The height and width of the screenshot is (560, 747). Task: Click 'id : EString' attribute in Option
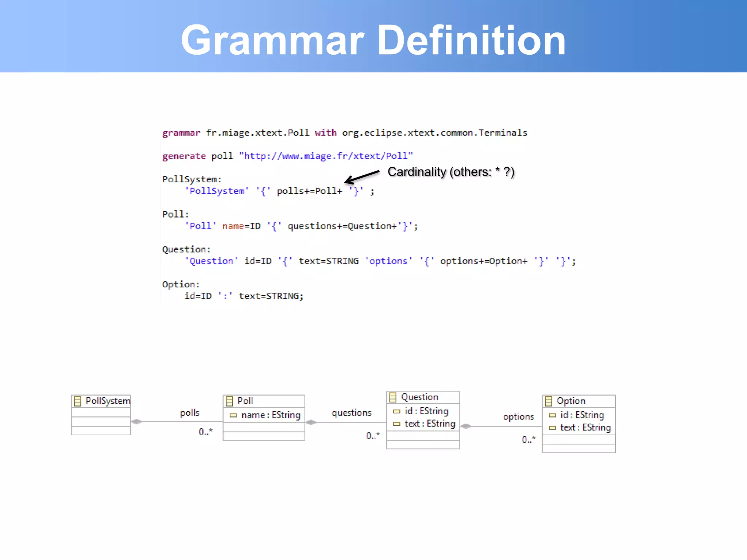[x=582, y=415]
